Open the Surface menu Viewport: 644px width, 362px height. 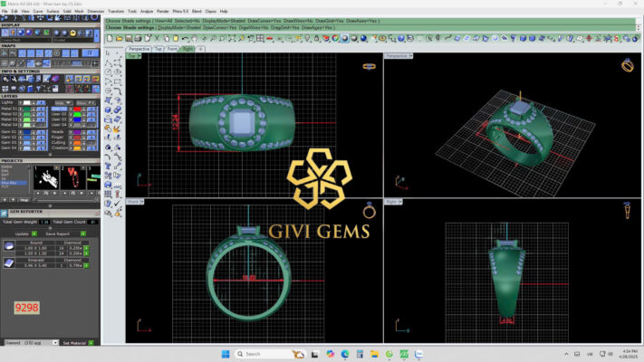[x=53, y=11]
